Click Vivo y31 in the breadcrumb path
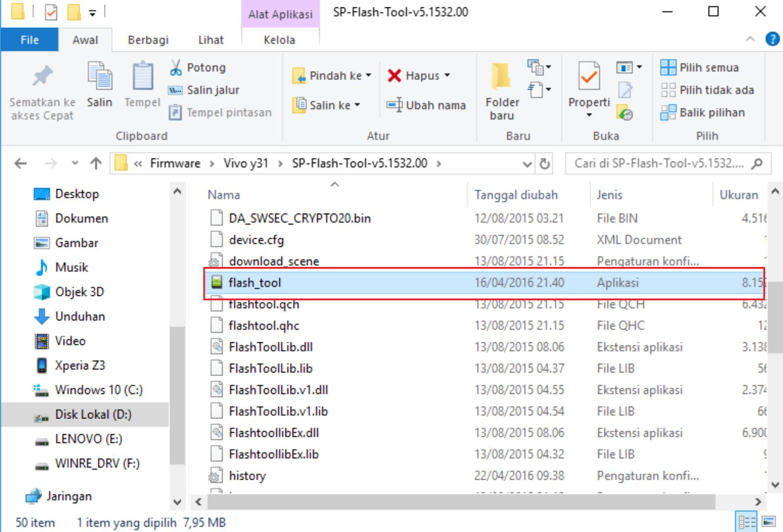783x532 pixels. point(246,163)
